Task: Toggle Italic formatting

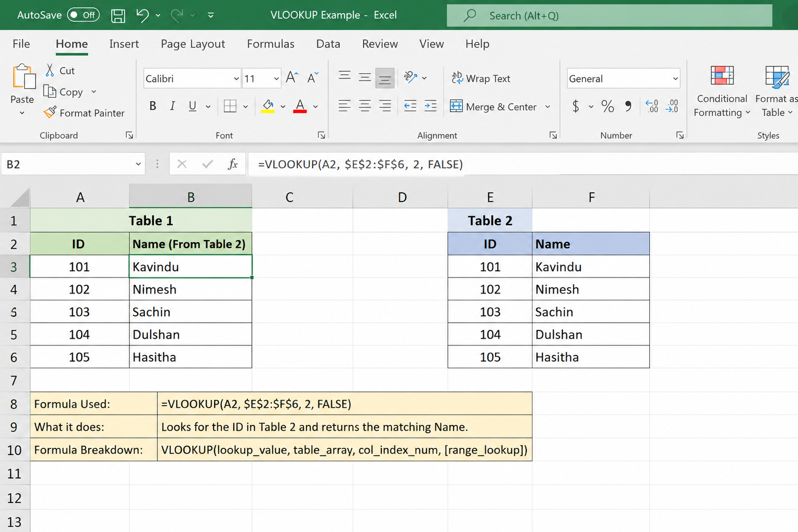Action: [172, 106]
